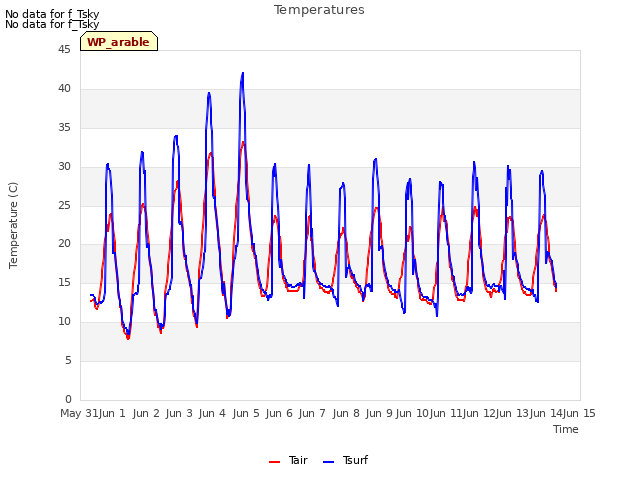The height and width of the screenshot is (480, 640).
Task: Click the 0 y-axis tick label
Action: pos(68,399)
